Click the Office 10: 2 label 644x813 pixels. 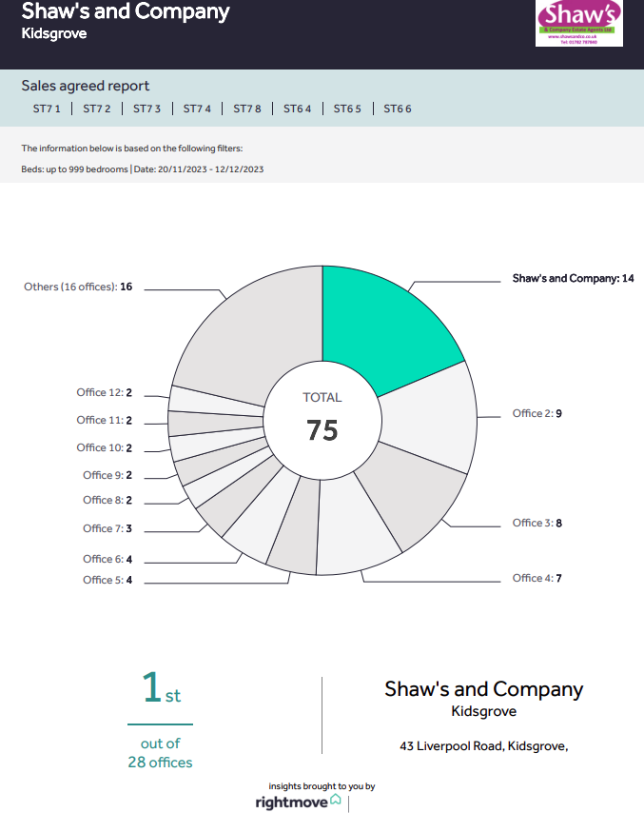pos(104,447)
